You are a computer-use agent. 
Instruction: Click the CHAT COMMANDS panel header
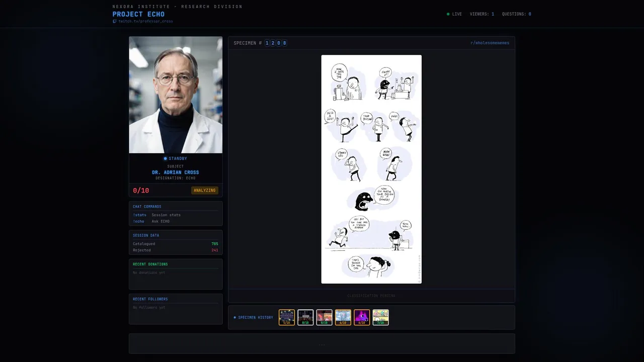(147, 207)
